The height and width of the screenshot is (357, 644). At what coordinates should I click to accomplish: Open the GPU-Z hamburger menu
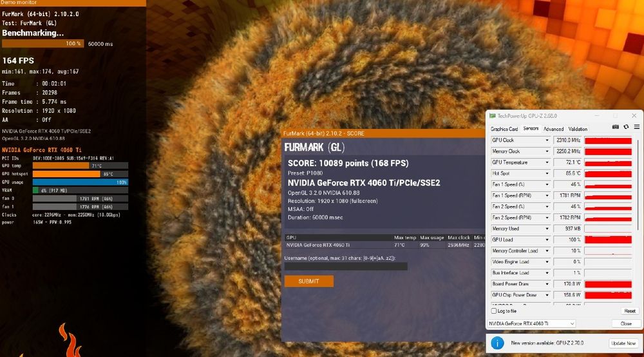637,127
